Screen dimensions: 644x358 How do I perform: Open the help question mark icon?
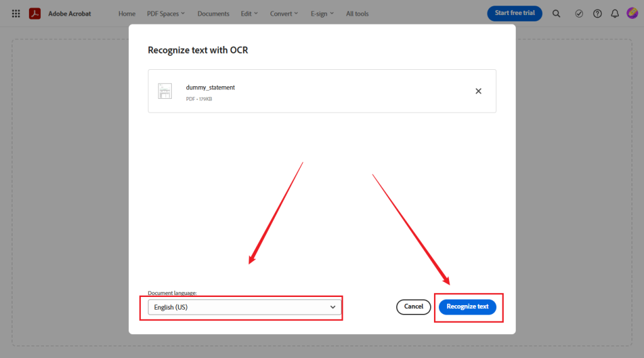point(597,14)
